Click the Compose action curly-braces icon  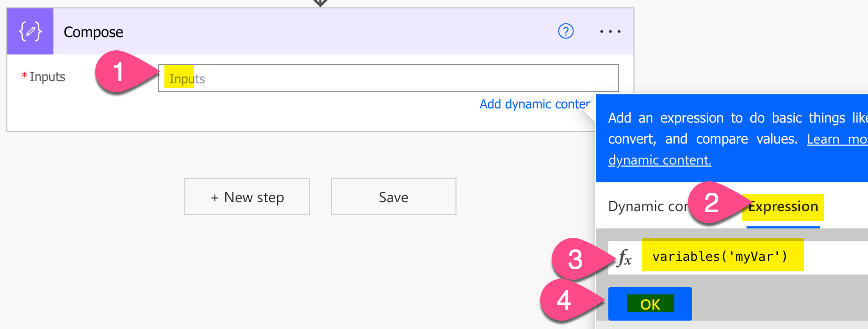coord(30,31)
